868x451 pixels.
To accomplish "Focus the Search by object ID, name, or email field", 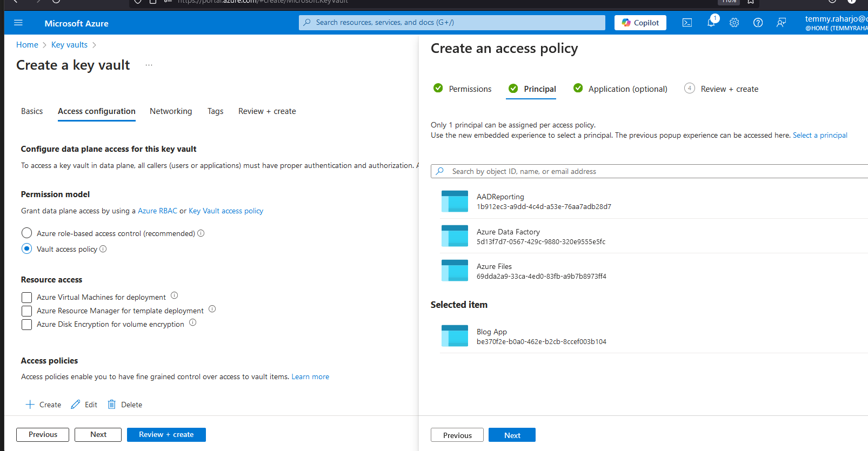I will (x=649, y=171).
